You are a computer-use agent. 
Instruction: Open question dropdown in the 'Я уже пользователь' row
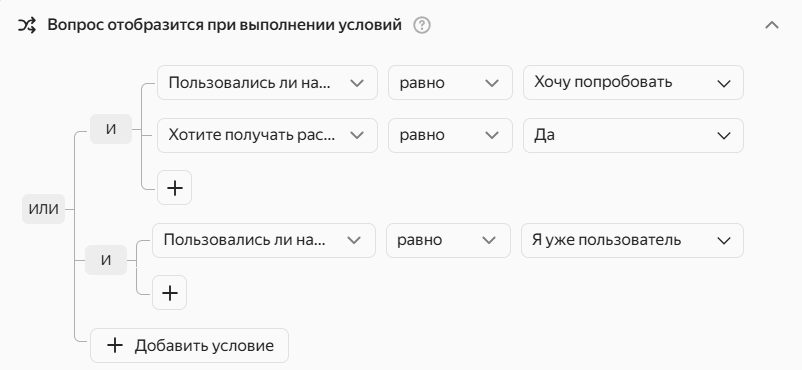coord(264,240)
